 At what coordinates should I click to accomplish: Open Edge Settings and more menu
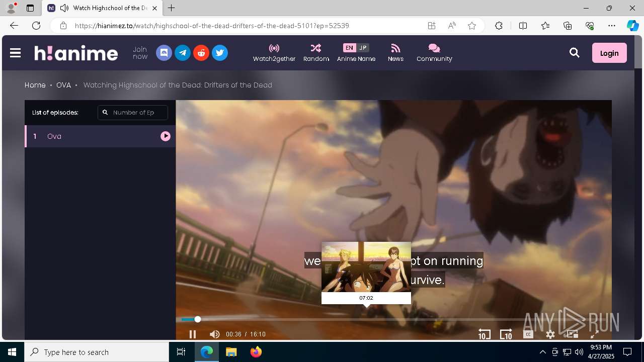[612, 26]
